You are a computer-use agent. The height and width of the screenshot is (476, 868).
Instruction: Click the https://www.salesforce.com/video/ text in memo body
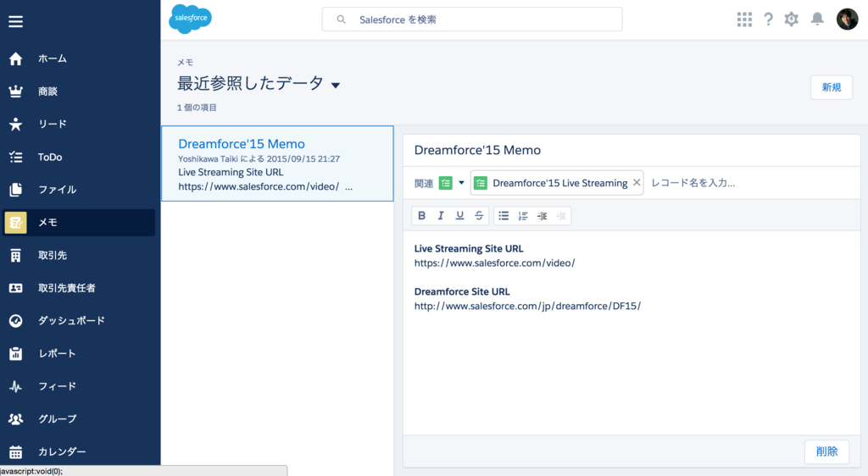point(494,263)
